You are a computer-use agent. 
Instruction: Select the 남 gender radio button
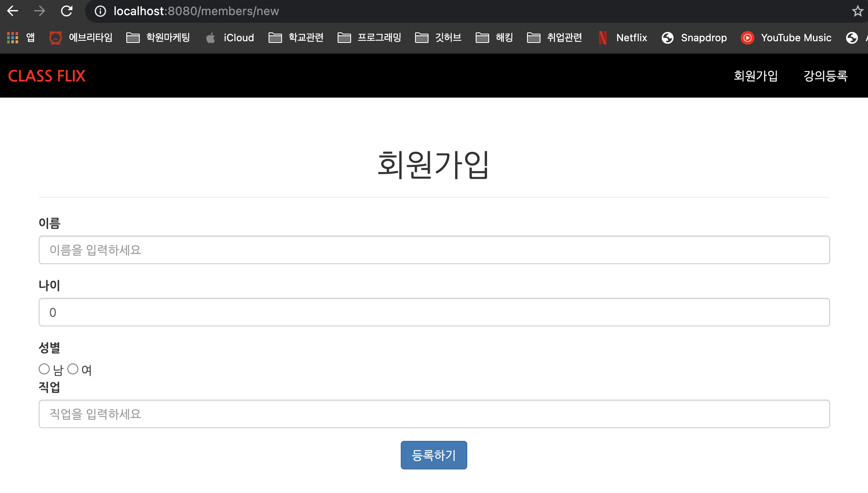(x=44, y=369)
